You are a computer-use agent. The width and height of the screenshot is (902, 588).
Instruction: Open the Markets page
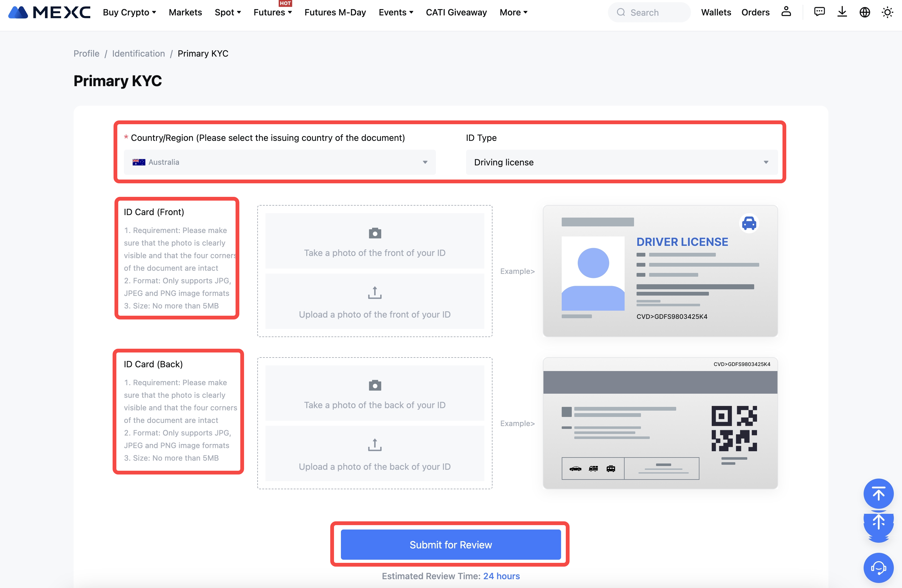point(185,13)
